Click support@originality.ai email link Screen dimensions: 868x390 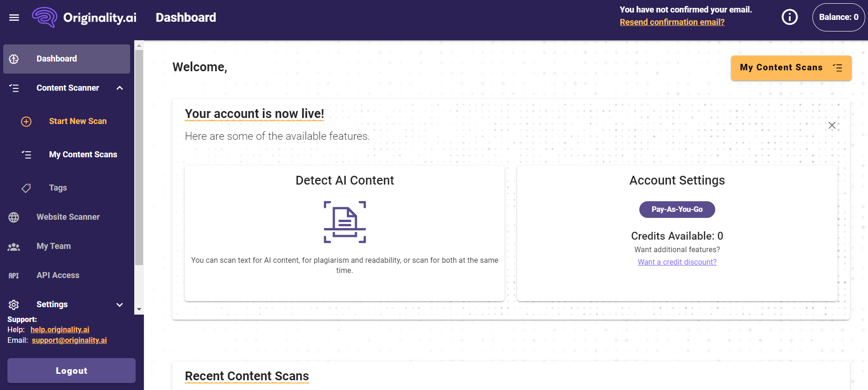click(69, 340)
